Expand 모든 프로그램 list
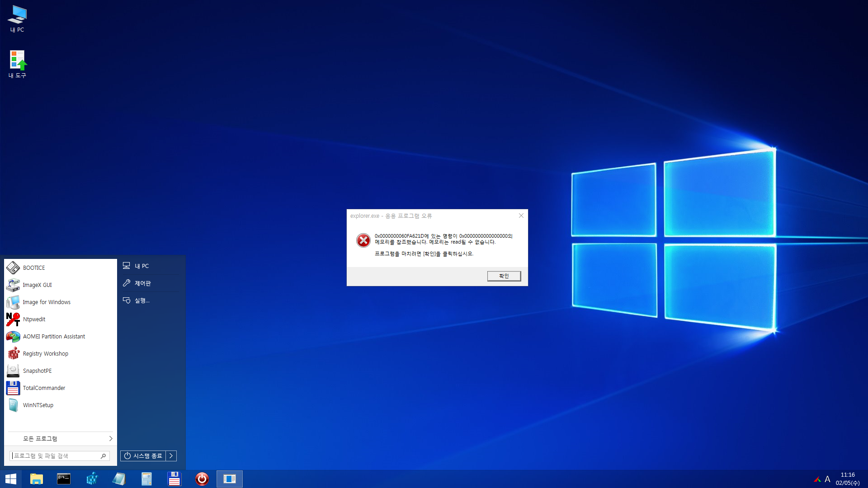This screenshot has height=488, width=868. pyautogui.click(x=61, y=438)
